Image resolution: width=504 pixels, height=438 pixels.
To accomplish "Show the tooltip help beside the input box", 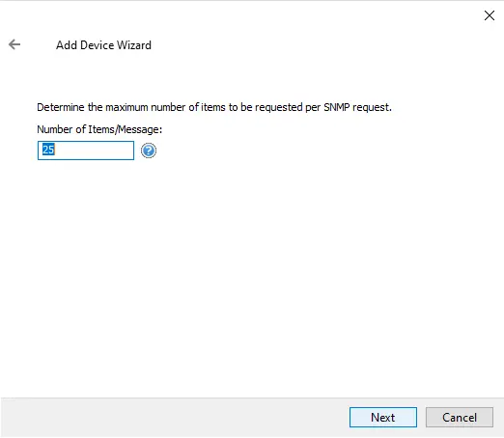I will coord(149,151).
